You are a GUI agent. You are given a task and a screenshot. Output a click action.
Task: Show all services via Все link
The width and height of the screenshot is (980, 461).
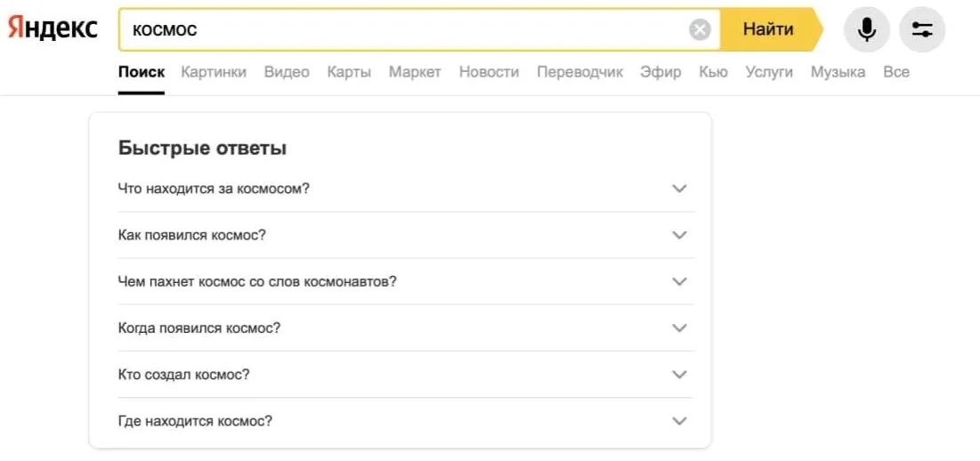pyautogui.click(x=896, y=72)
